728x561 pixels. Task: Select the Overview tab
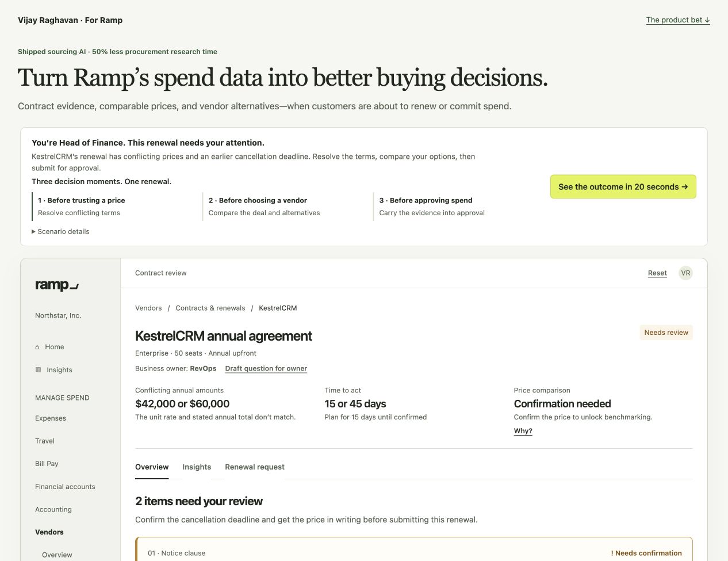(152, 467)
